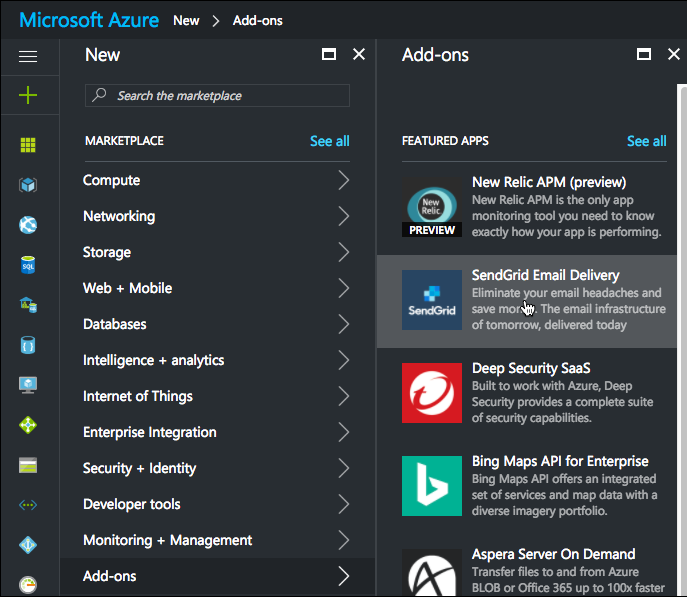This screenshot has height=601, width=687.
Task: Open SQL databases sidebar icon
Action: [28, 265]
